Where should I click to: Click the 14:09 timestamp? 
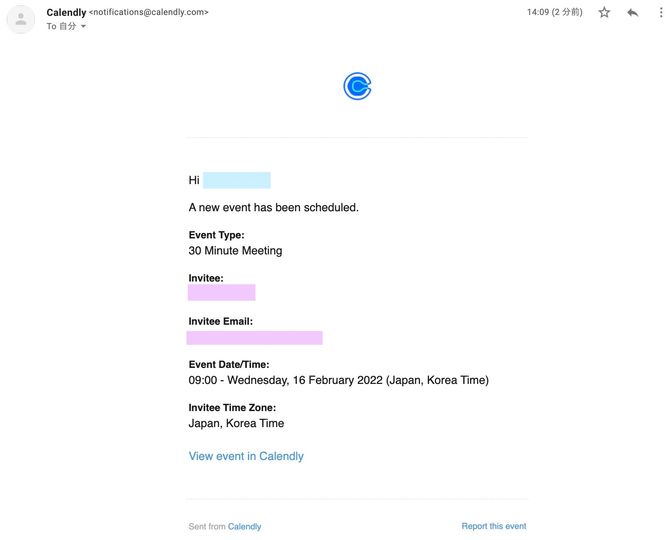click(x=555, y=12)
